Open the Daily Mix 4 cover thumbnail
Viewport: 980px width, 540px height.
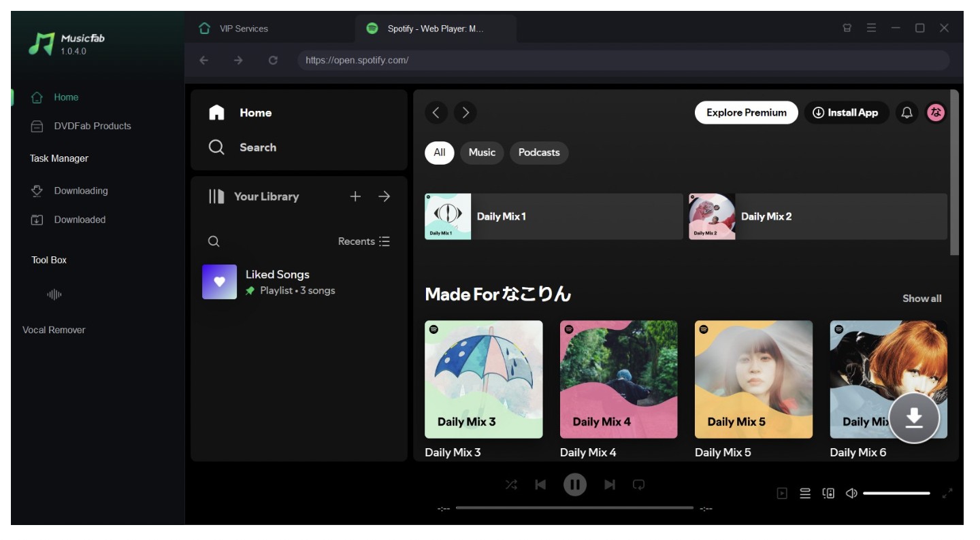point(618,379)
